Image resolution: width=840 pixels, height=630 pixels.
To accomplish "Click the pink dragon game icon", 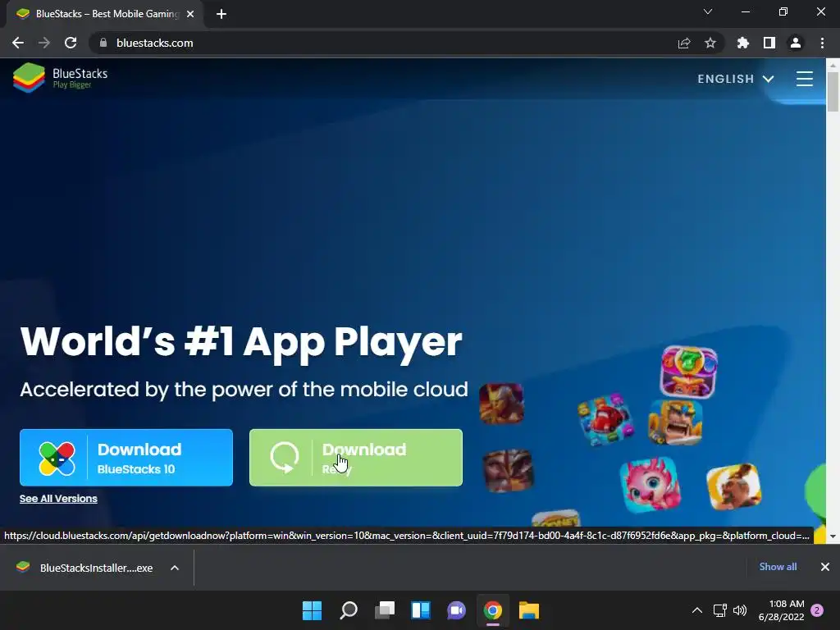I will coord(651,484).
